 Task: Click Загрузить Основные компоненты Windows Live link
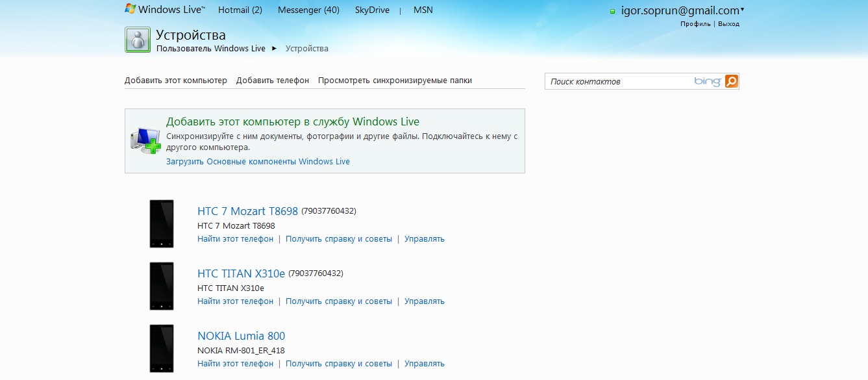coord(258,162)
